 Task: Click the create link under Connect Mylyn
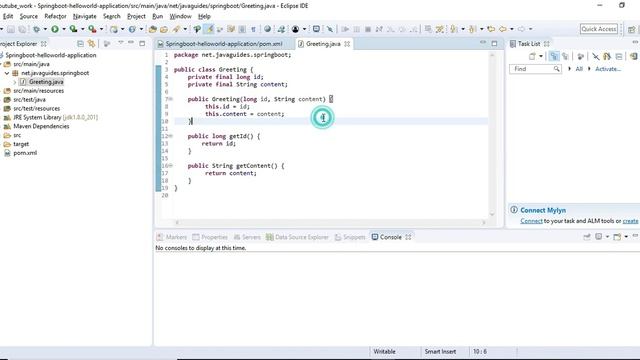click(630, 221)
